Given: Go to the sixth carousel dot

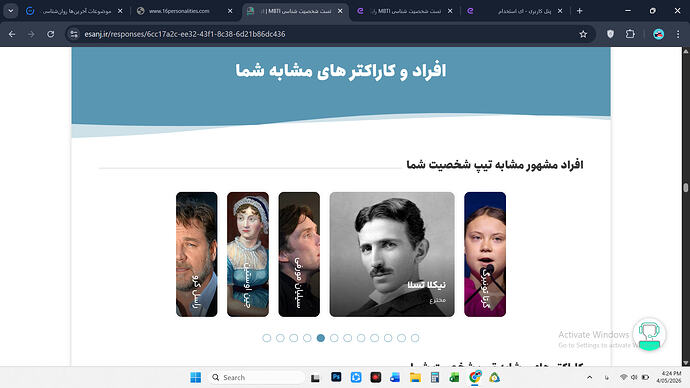Looking at the screenshot, I should click(334, 338).
